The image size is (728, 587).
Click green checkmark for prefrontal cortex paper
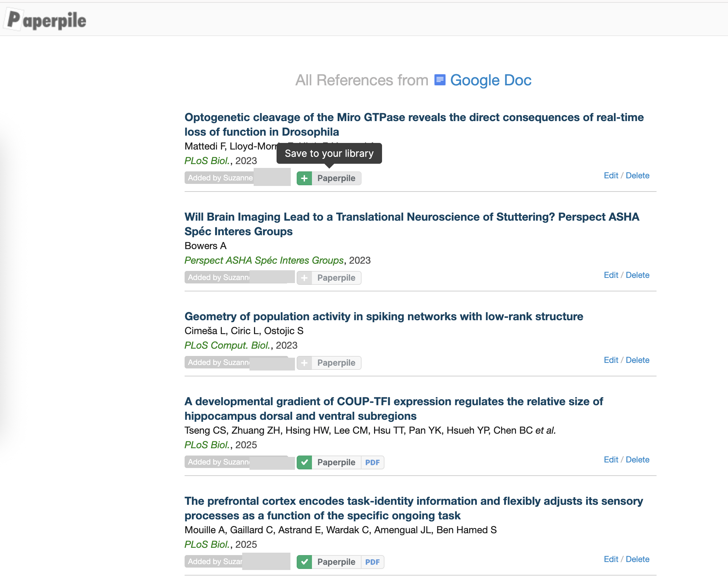(x=304, y=562)
